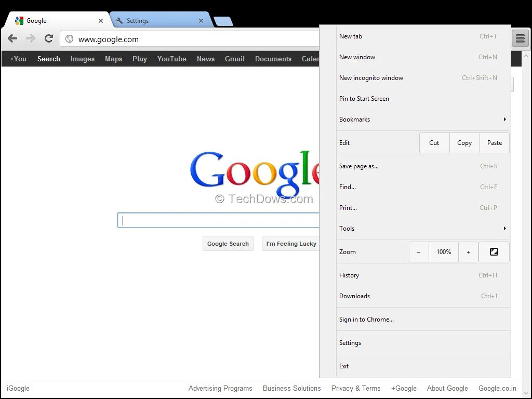Expand the Tools submenu arrow
This screenshot has height=399, width=532.
coord(505,229)
